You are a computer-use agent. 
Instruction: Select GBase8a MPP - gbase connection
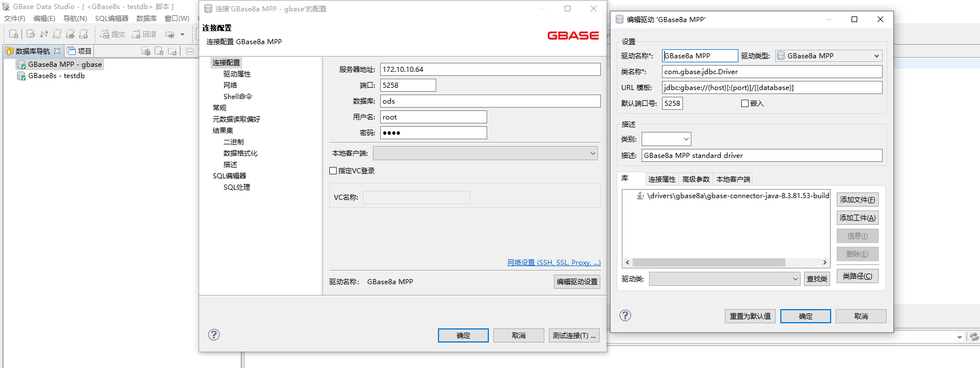tap(59, 65)
